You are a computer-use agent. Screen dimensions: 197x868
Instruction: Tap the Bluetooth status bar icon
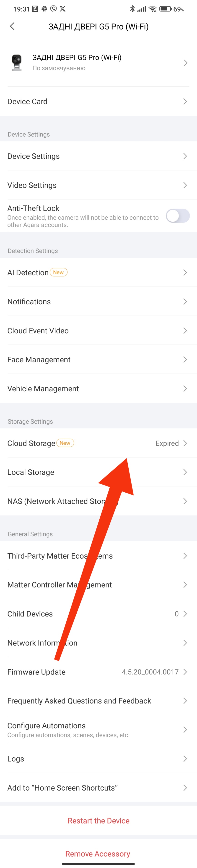[132, 9]
